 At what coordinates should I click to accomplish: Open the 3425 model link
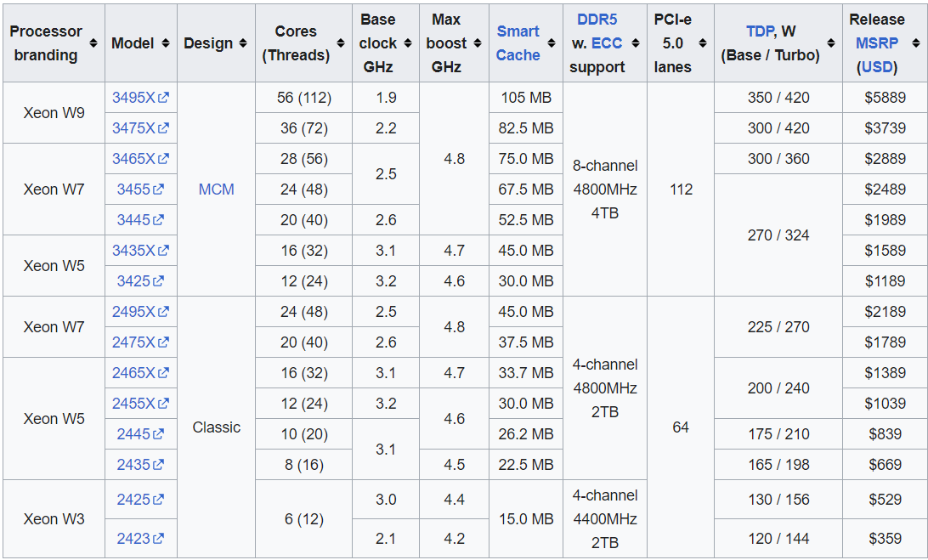coord(141,281)
